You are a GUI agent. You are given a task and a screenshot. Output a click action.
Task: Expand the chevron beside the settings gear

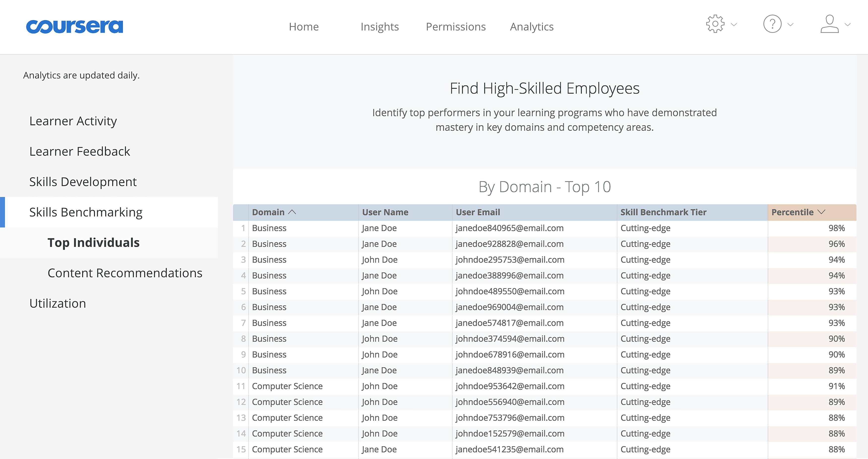coord(734,25)
